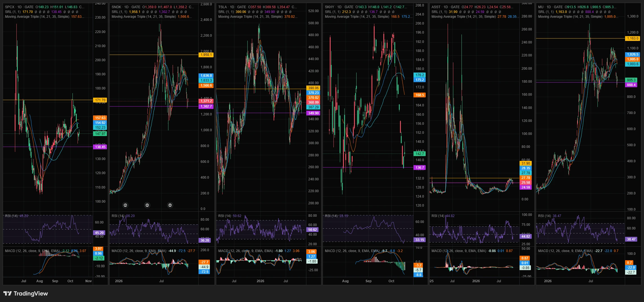644x302 pixels.
Task: Click the MACD -72.5 value label in SNDK
Action: (205, 272)
